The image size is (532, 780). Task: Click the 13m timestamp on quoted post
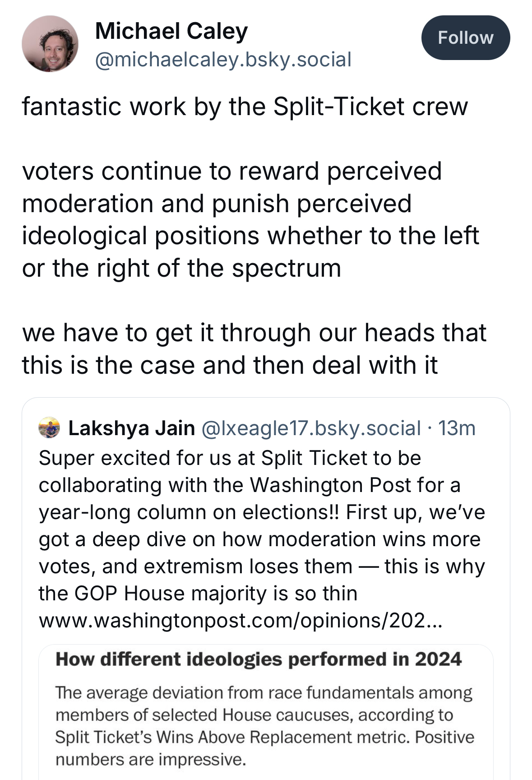coord(457,428)
